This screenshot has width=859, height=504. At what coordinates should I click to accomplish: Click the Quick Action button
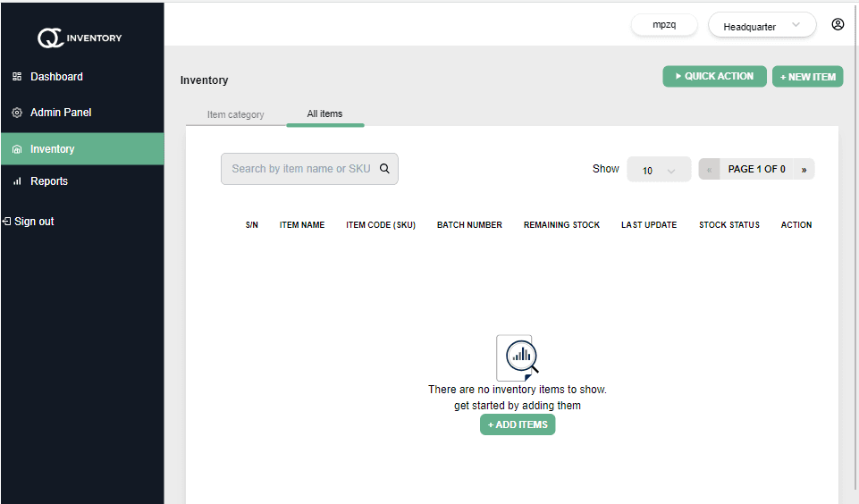point(714,76)
